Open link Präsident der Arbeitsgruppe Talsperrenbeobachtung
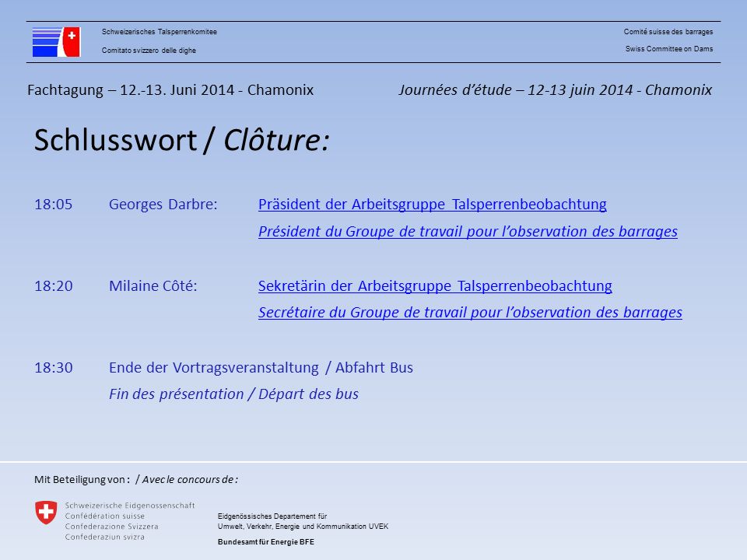Image resolution: width=747 pixels, height=560 pixels. (432, 205)
